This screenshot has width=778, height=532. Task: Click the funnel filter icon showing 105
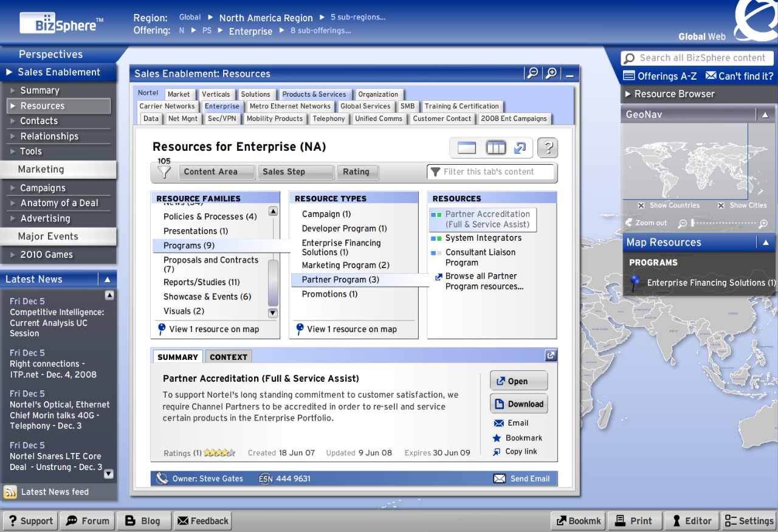(164, 172)
